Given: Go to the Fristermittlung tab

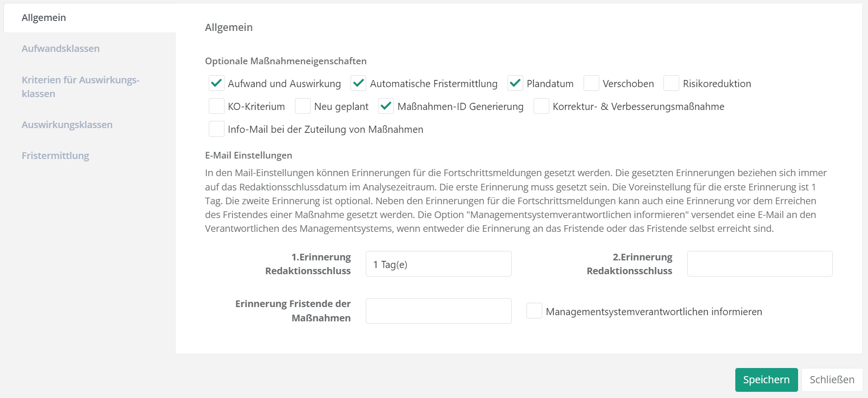Looking at the screenshot, I should pyautogui.click(x=55, y=156).
